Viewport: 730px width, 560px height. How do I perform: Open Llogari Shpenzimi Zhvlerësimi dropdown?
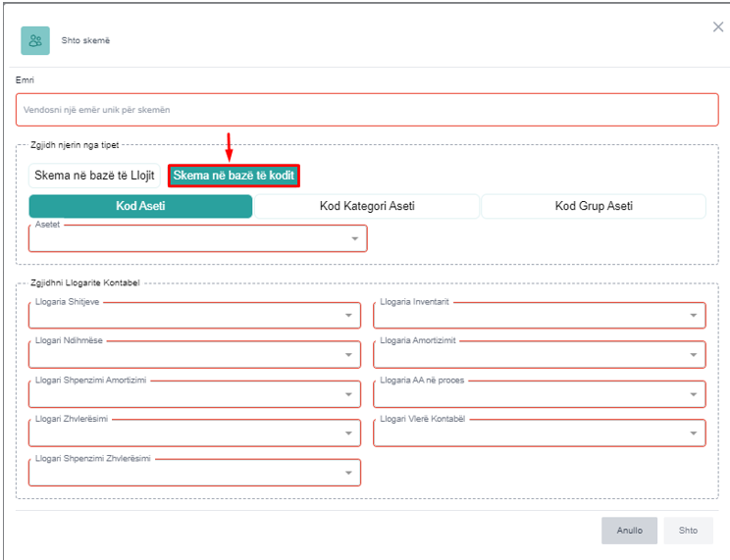tap(194, 472)
